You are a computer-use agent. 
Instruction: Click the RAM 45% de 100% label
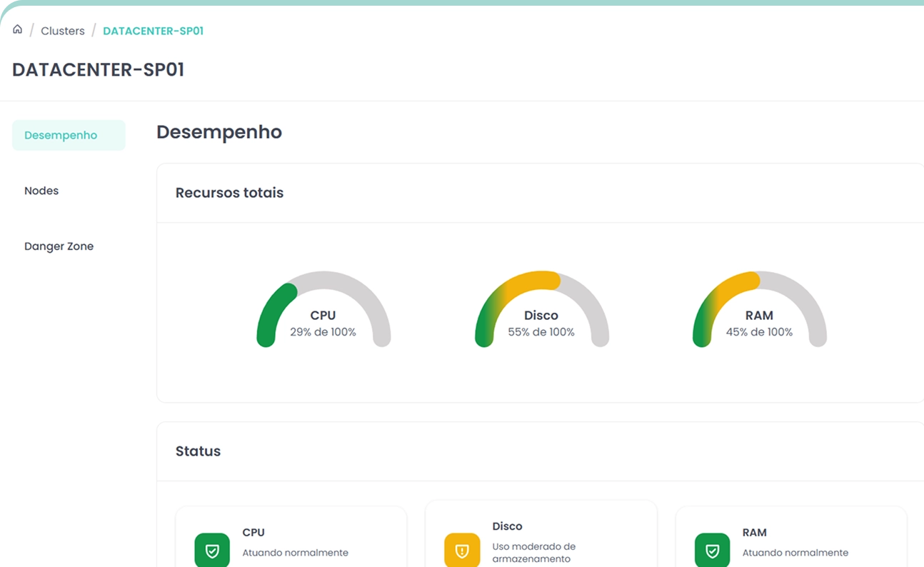click(759, 332)
